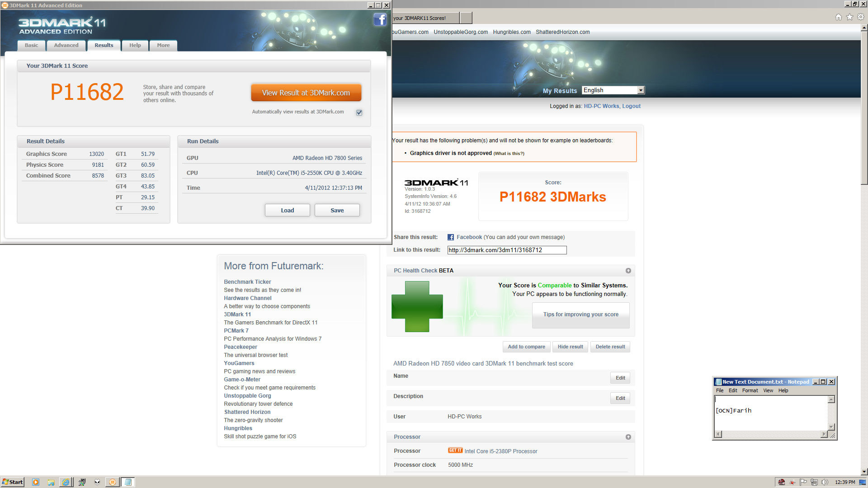Click the Logout link
868x488 pixels.
click(x=631, y=106)
